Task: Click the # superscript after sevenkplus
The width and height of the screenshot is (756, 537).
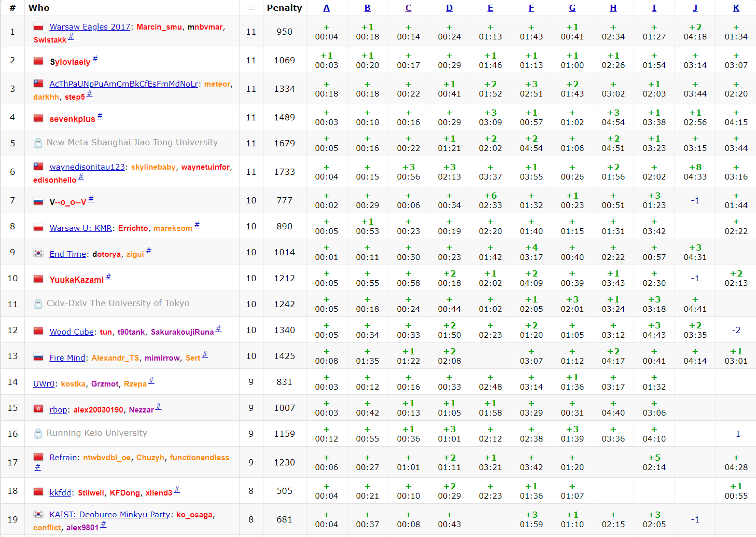Action: pos(100,116)
